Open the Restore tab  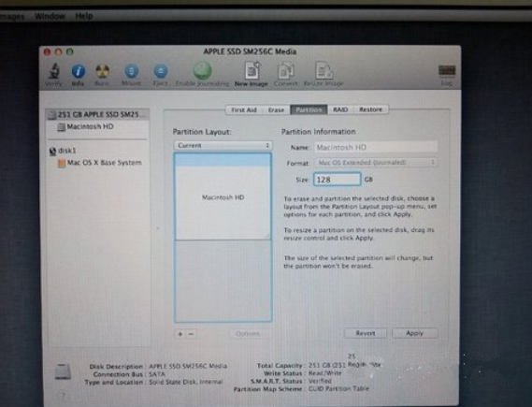370,109
